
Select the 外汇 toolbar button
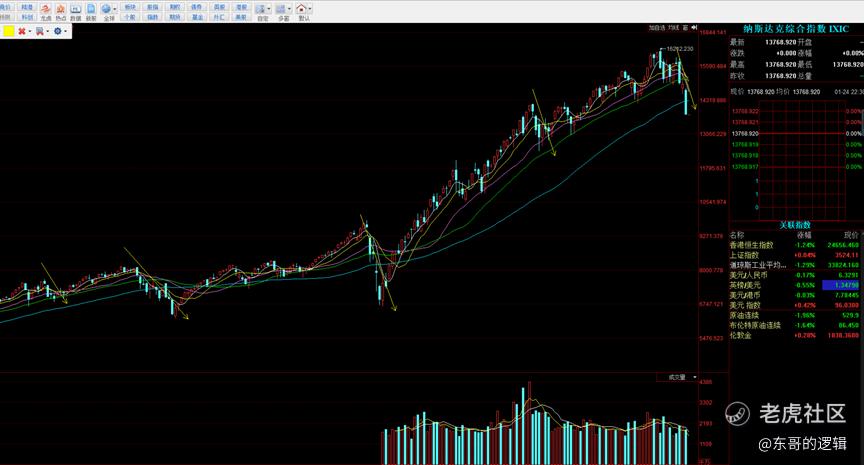(219, 17)
